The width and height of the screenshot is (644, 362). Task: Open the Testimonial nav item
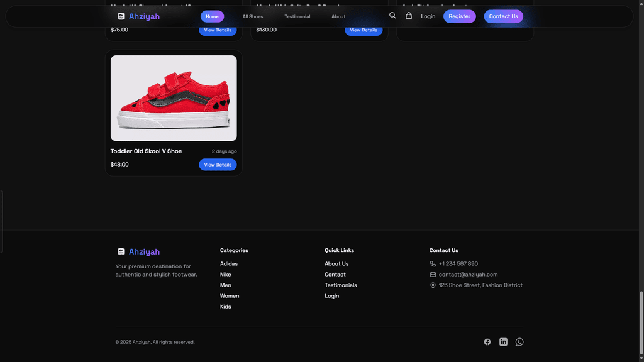297,16
